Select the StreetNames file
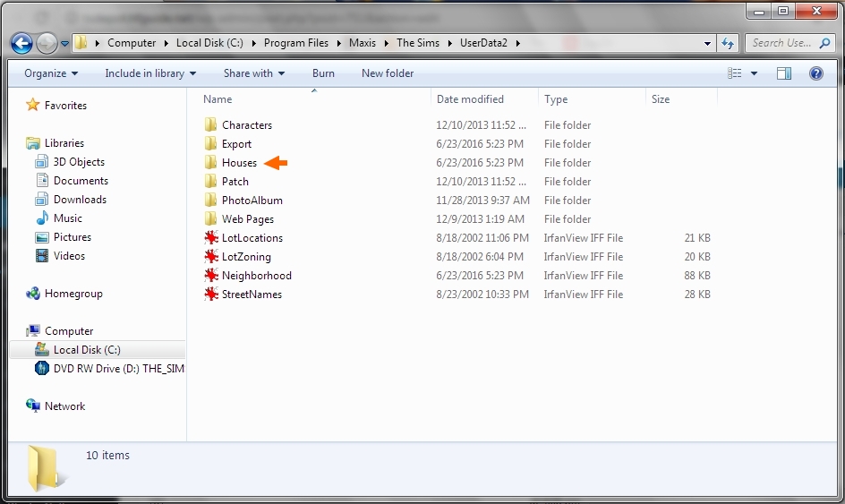The image size is (845, 504). (252, 295)
